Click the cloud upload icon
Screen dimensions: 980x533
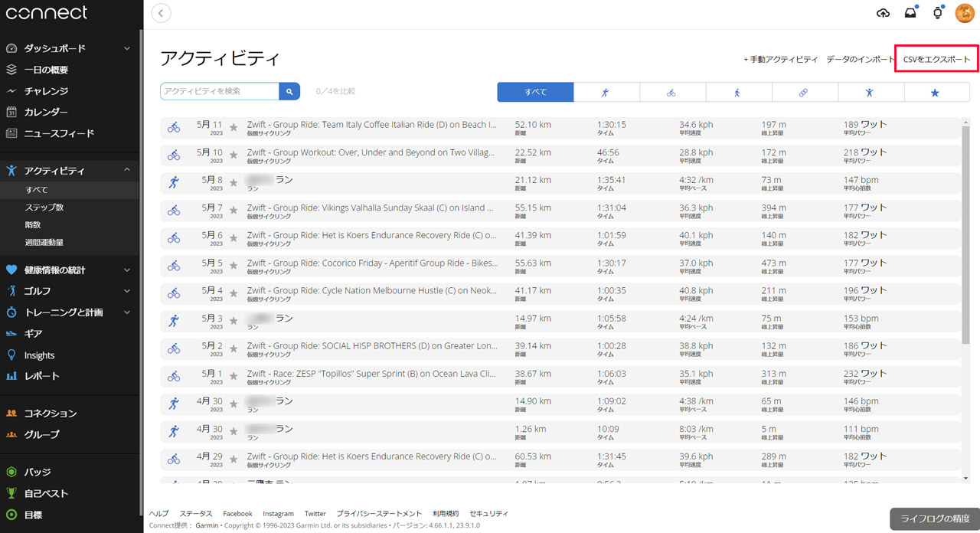[883, 12]
